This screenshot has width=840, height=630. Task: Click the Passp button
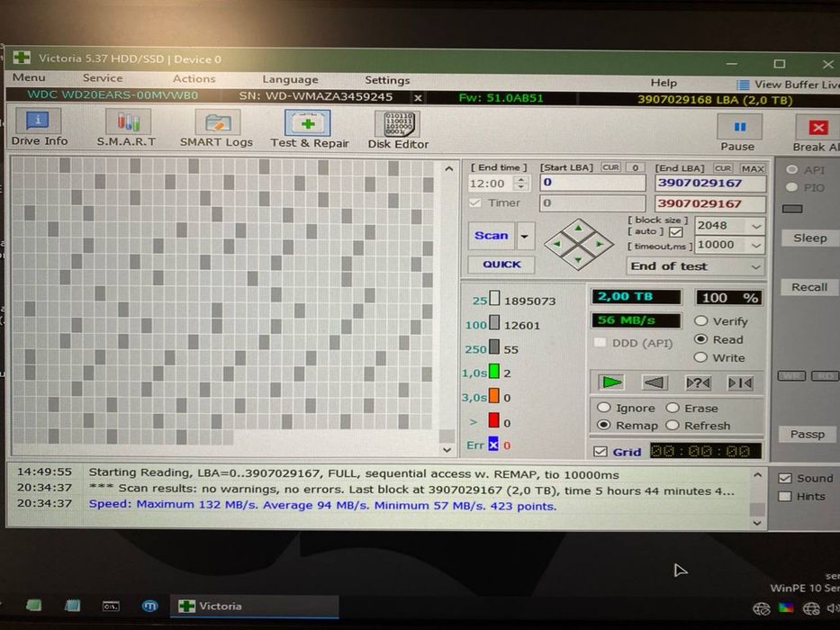(x=808, y=434)
